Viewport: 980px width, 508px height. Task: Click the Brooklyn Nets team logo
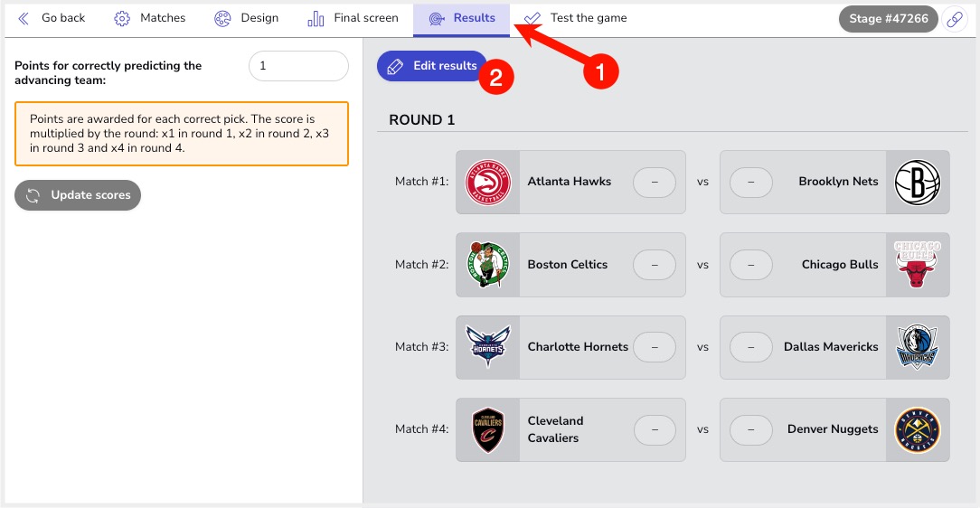pos(918,182)
